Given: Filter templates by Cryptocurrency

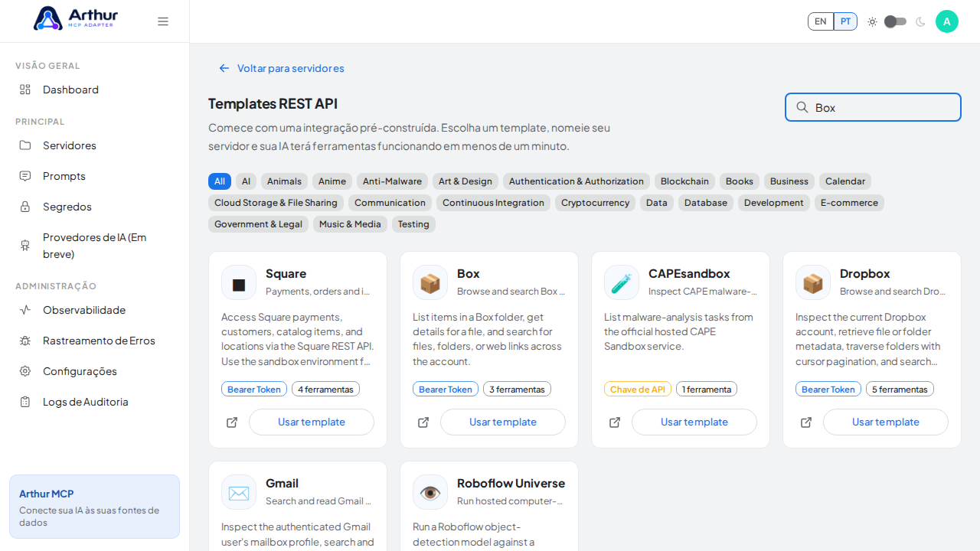Looking at the screenshot, I should [x=595, y=203].
